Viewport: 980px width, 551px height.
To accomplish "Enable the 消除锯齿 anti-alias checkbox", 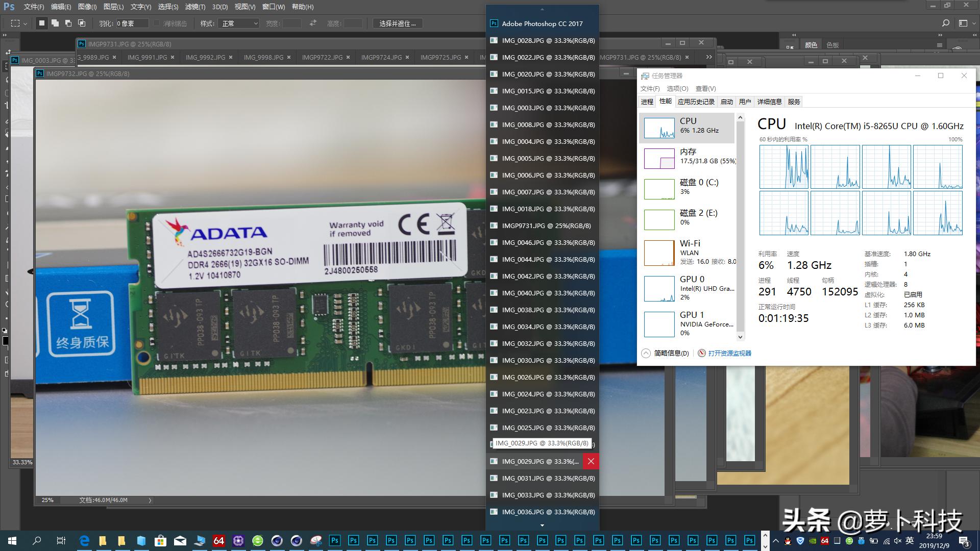I will click(x=156, y=23).
